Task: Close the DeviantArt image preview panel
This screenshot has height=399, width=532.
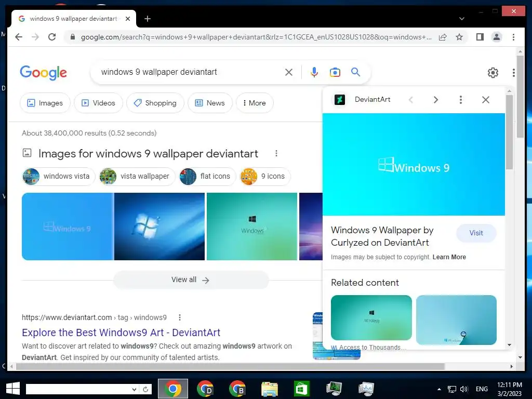Action: tap(486, 99)
